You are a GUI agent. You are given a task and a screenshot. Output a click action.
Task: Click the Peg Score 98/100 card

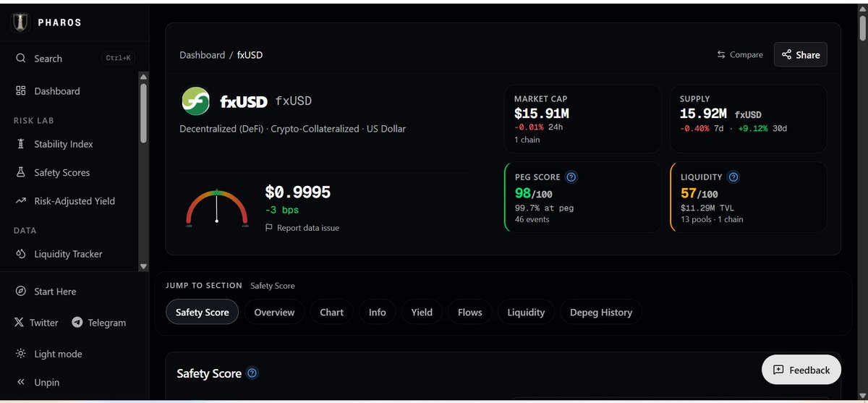583,197
